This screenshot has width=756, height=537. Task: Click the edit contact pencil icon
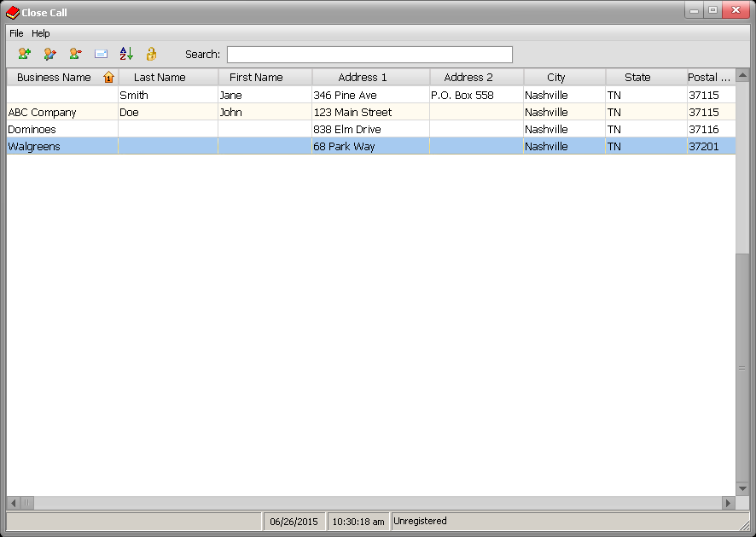coord(49,54)
